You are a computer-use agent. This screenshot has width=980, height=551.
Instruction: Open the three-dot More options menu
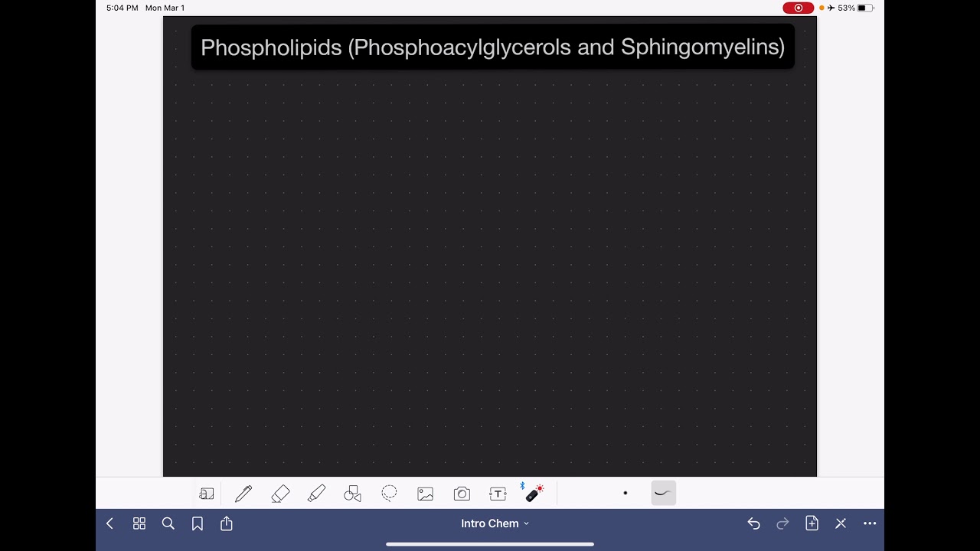click(x=870, y=523)
